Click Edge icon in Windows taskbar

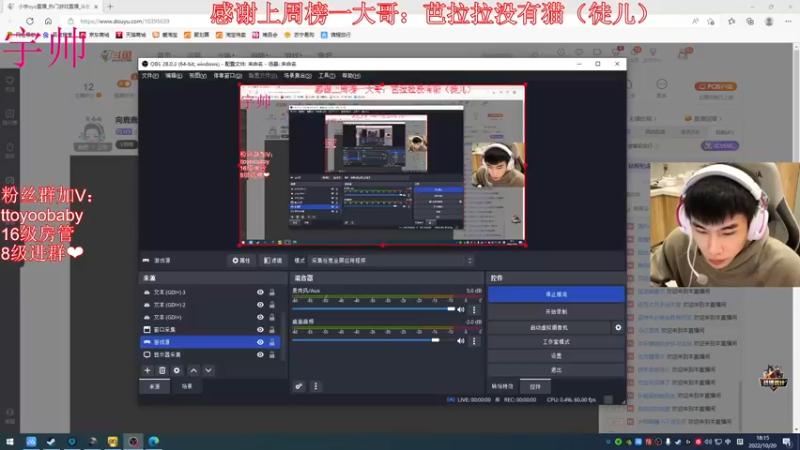[x=154, y=441]
